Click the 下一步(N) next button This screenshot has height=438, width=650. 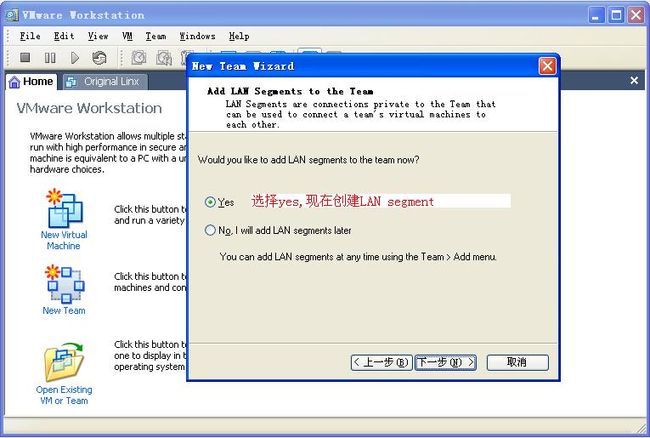tap(446, 363)
